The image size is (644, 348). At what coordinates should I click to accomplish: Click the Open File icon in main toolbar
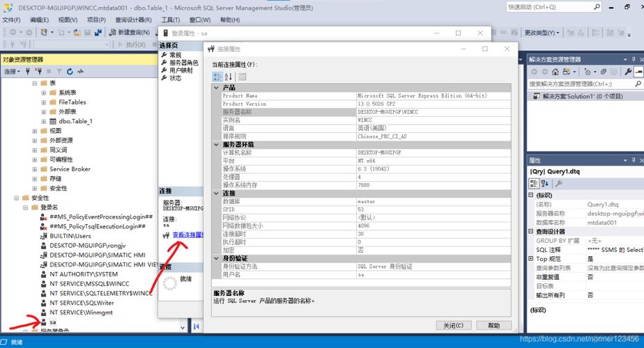click(x=77, y=32)
